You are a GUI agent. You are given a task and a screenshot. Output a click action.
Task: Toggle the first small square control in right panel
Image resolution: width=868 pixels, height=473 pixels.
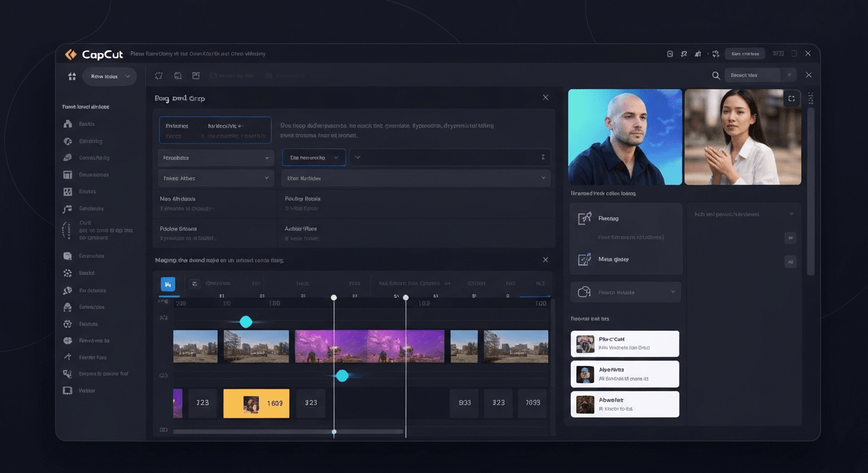point(790,238)
